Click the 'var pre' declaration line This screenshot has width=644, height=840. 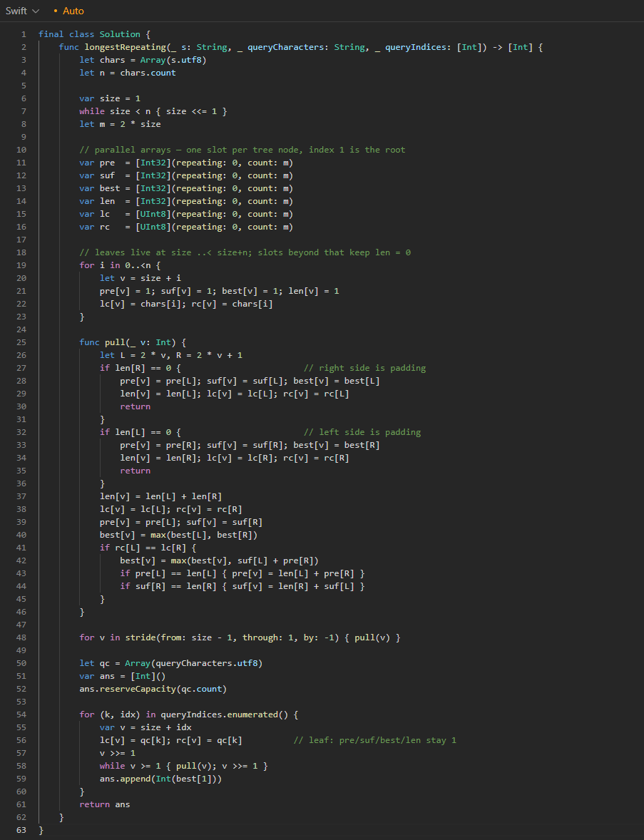click(186, 163)
